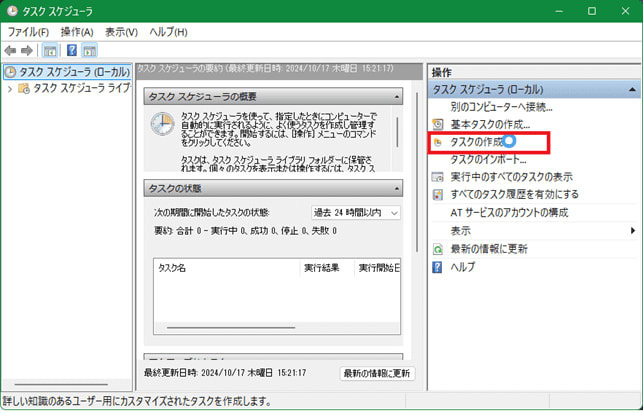Open the 表示 submenu arrow in actions pane
The width and height of the screenshot is (643, 413).
(x=632, y=231)
